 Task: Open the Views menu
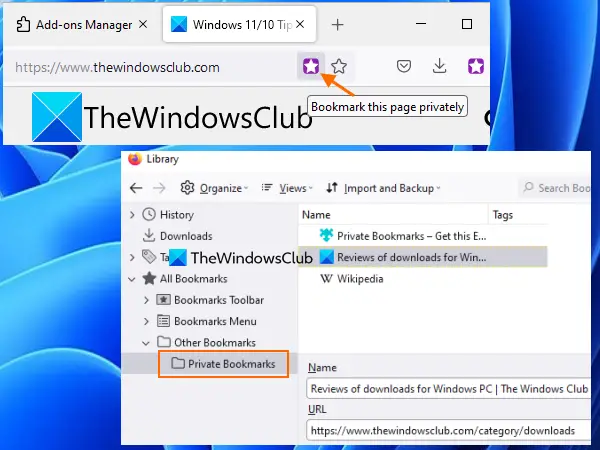point(287,188)
